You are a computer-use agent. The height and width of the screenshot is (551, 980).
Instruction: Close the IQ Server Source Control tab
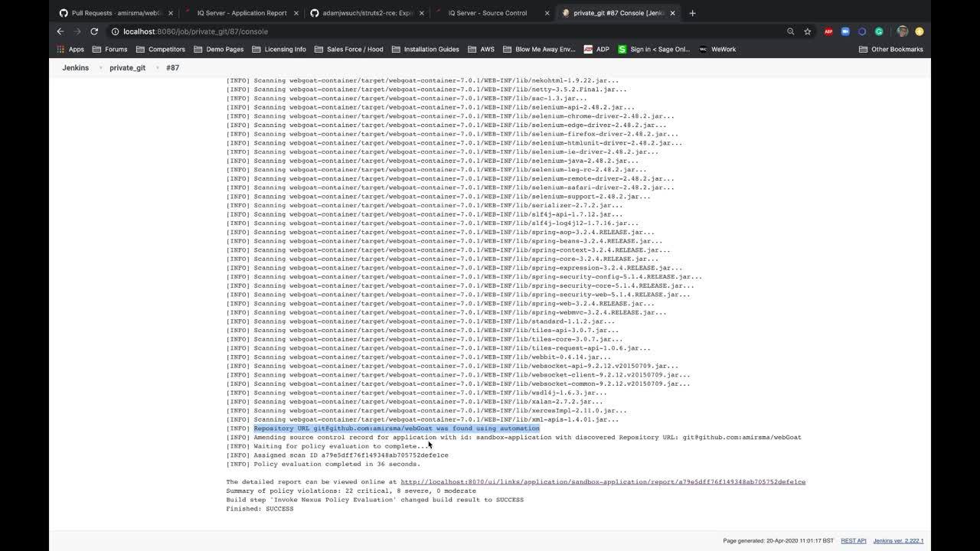click(547, 13)
